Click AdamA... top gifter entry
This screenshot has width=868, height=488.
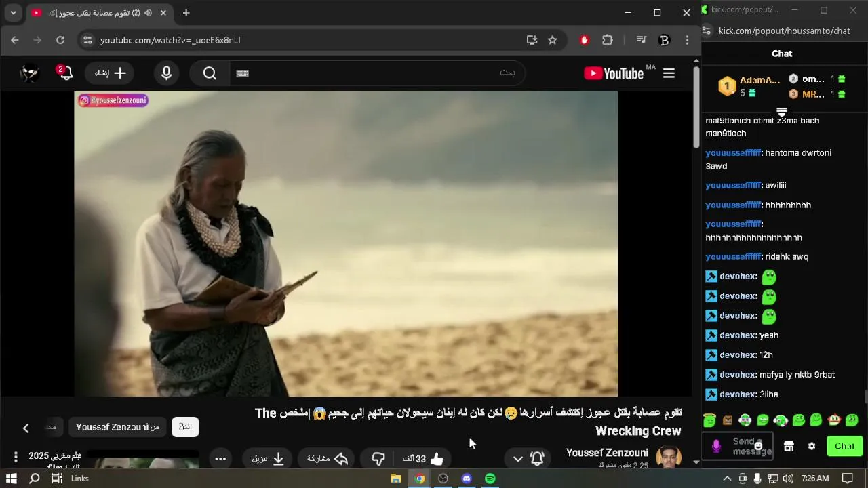(x=750, y=86)
